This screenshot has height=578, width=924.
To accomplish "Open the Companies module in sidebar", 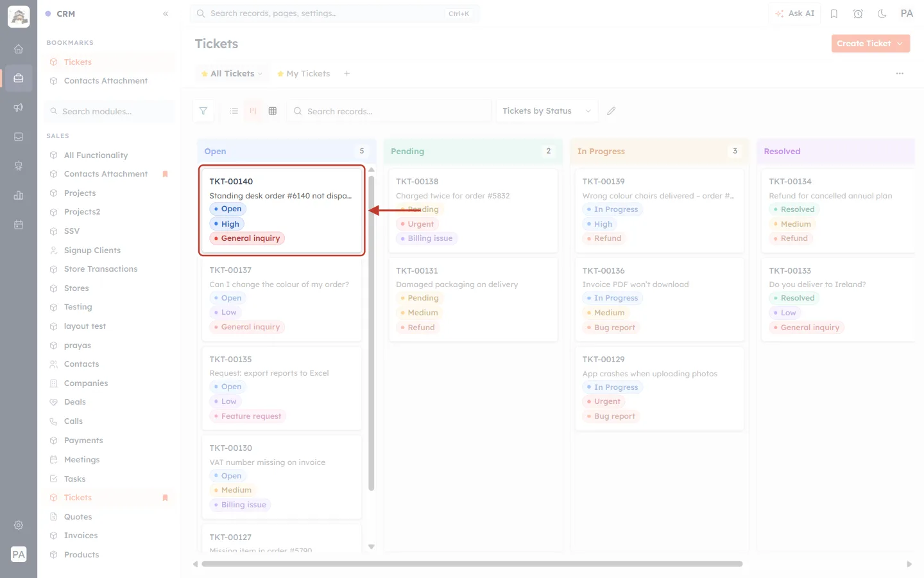I will 86,383.
